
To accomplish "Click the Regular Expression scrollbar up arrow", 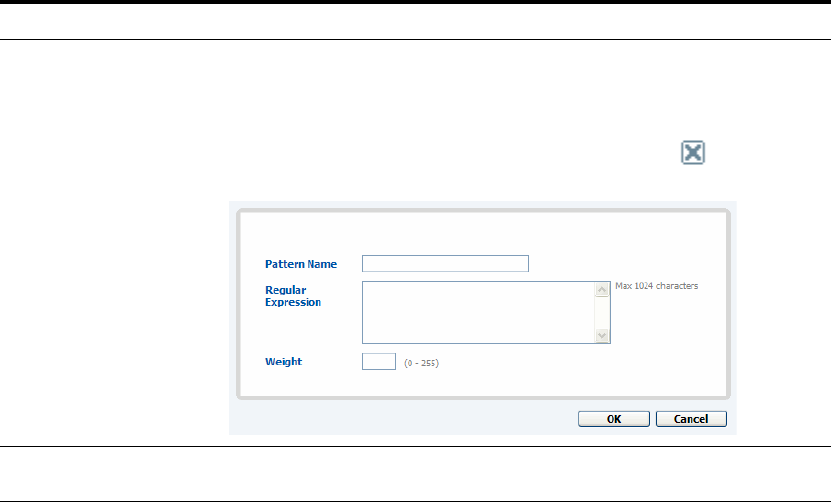I will [602, 289].
